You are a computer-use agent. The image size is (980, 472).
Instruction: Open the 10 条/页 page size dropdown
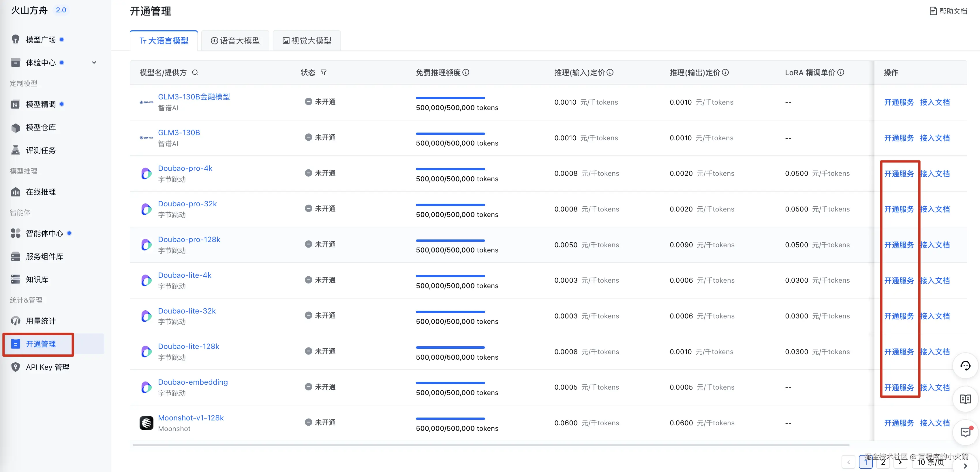click(x=931, y=462)
